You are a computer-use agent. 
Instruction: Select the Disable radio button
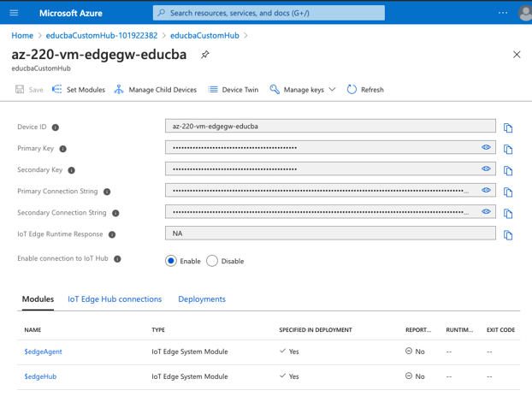(x=212, y=261)
